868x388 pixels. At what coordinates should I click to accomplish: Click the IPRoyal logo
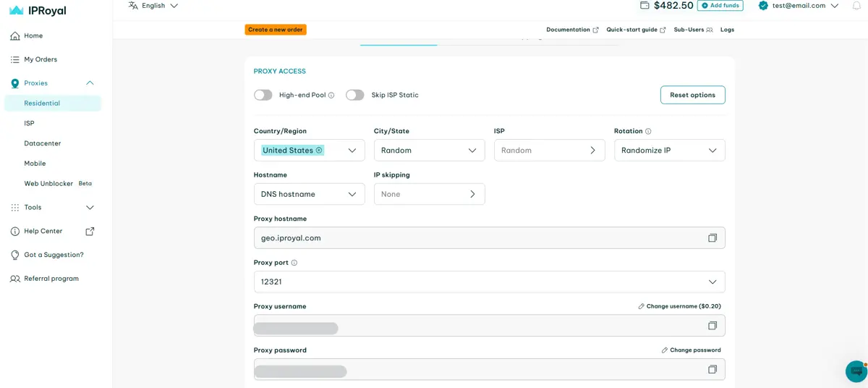tap(38, 11)
